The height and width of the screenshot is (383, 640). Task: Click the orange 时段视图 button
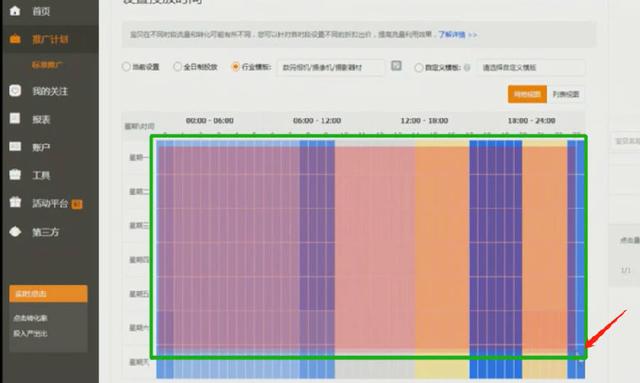tap(527, 94)
